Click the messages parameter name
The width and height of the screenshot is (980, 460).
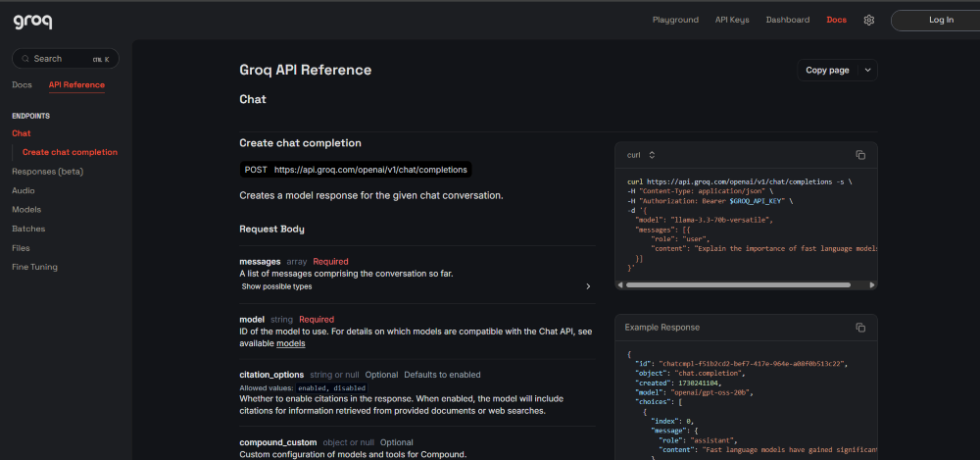(260, 262)
